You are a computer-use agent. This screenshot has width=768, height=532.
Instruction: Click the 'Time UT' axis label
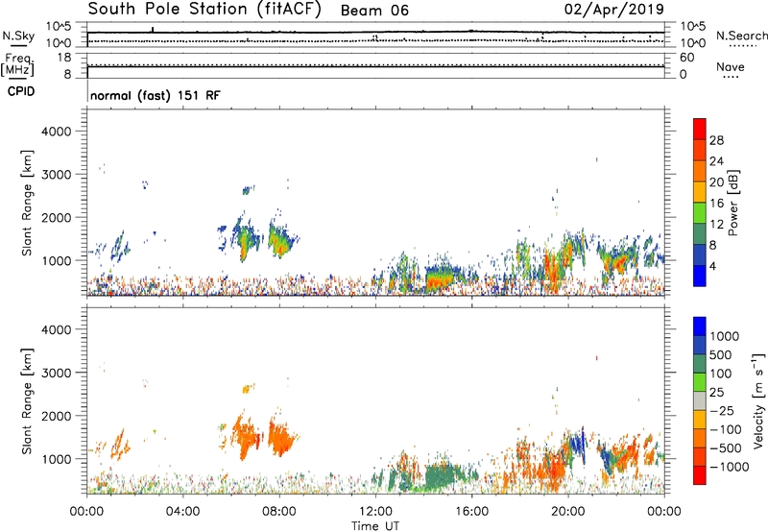coord(375,526)
